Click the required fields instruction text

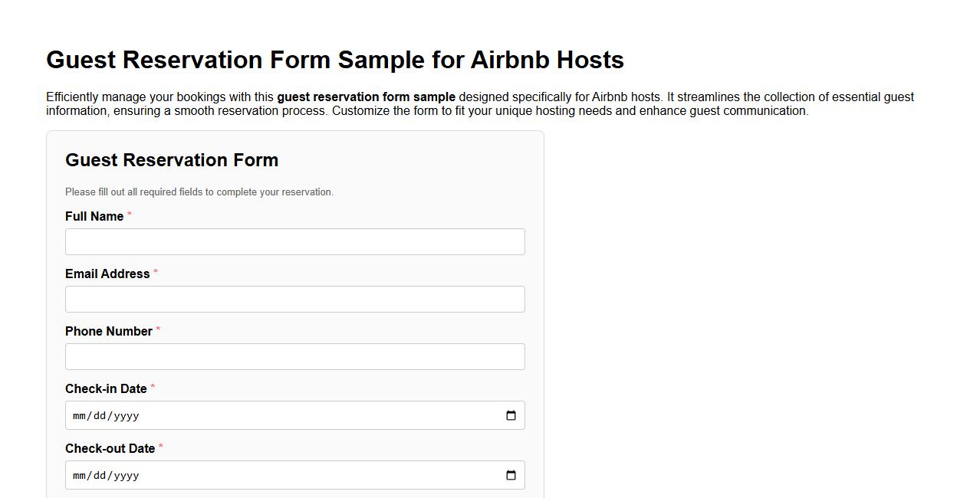tap(199, 192)
